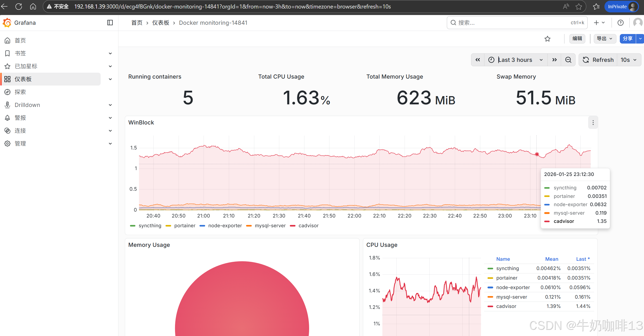Image resolution: width=644 pixels, height=336 pixels.
Task: Open 探索 in the sidebar menu
Action: tap(20, 92)
